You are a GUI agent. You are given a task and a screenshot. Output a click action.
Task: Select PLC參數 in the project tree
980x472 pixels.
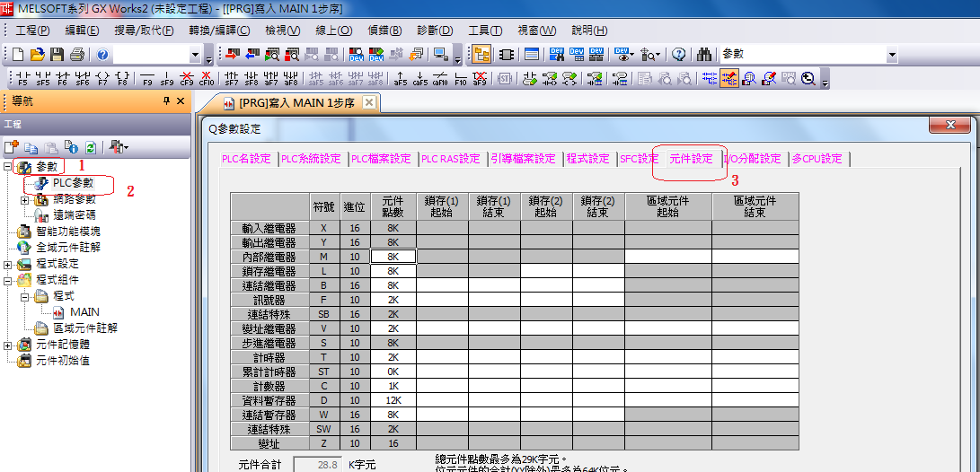72,183
